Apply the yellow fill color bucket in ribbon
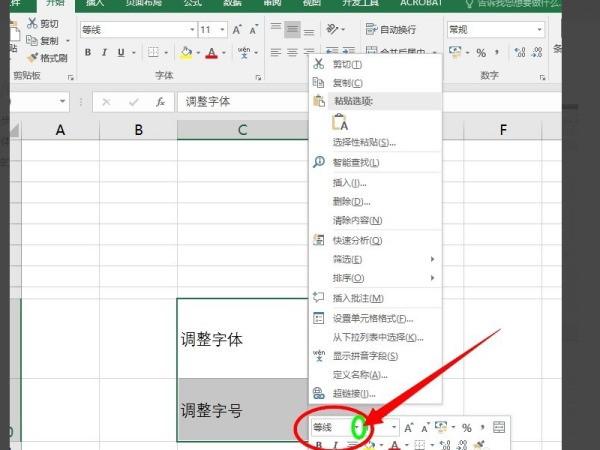Image resolution: width=600 pixels, height=450 pixels. [186, 52]
